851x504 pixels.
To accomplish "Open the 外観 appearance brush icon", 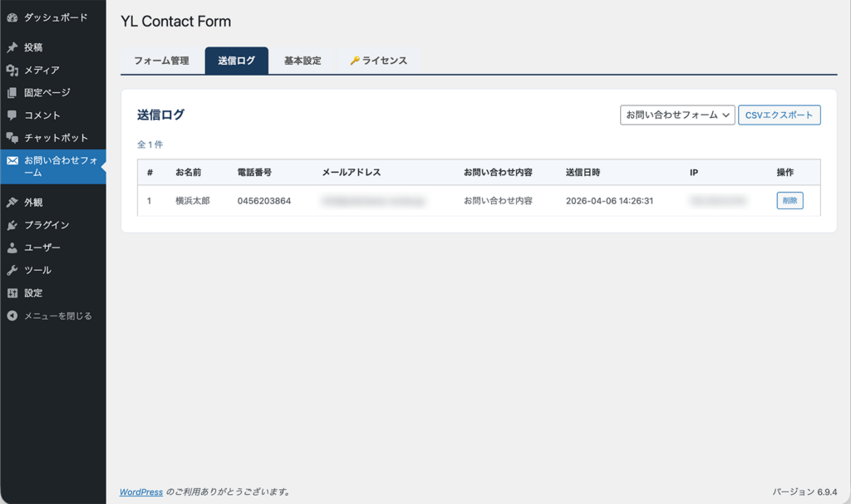I will 10,201.
